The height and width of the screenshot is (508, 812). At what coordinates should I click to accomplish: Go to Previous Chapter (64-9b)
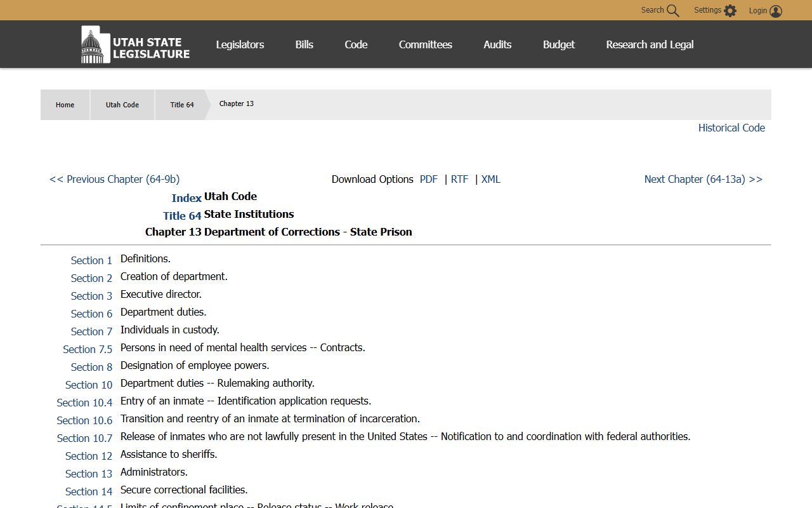tap(114, 179)
